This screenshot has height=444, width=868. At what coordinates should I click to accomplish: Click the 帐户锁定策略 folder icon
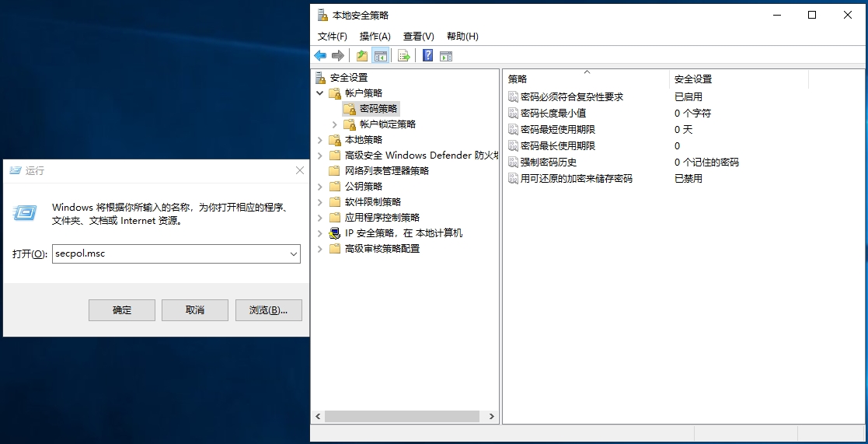coord(350,124)
